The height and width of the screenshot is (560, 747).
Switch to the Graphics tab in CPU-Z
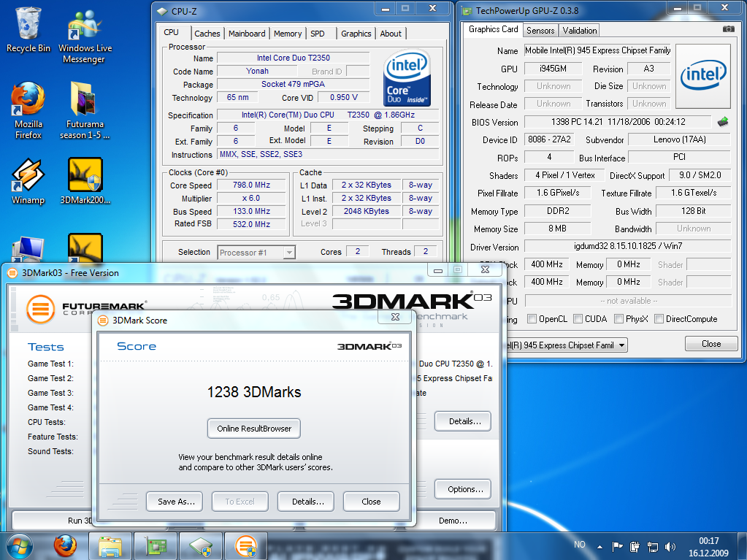pos(356,34)
